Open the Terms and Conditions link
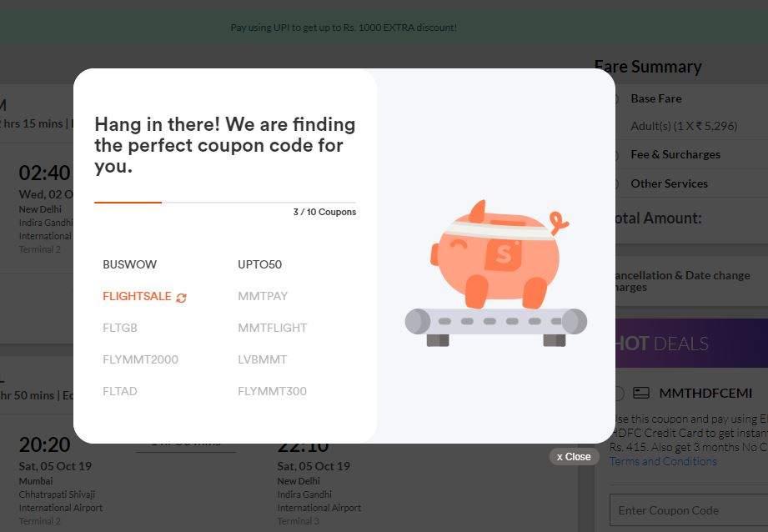Viewport: 768px width, 532px height. tap(663, 461)
